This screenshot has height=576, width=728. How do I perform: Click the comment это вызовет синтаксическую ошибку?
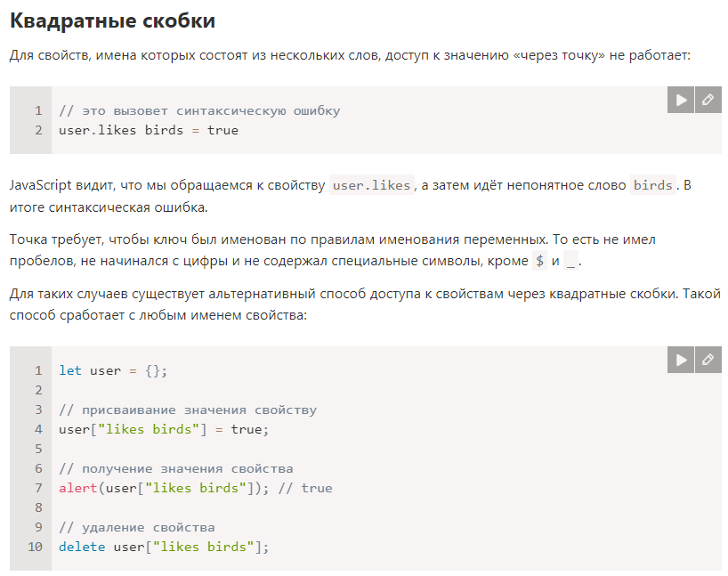(199, 111)
